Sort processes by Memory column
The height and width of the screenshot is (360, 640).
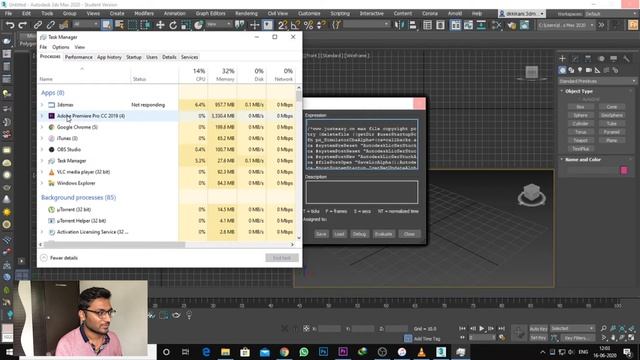pos(222,74)
